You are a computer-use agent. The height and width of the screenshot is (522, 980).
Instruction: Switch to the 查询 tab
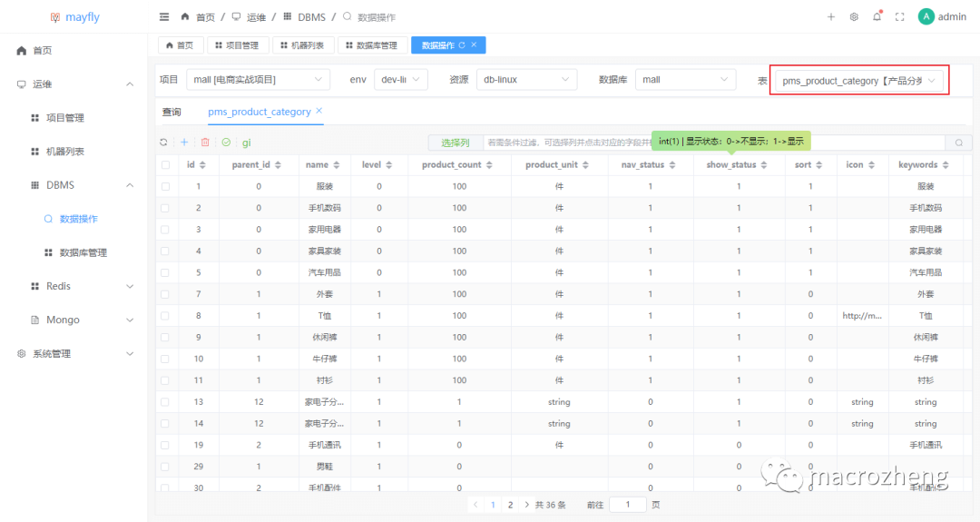pos(171,112)
